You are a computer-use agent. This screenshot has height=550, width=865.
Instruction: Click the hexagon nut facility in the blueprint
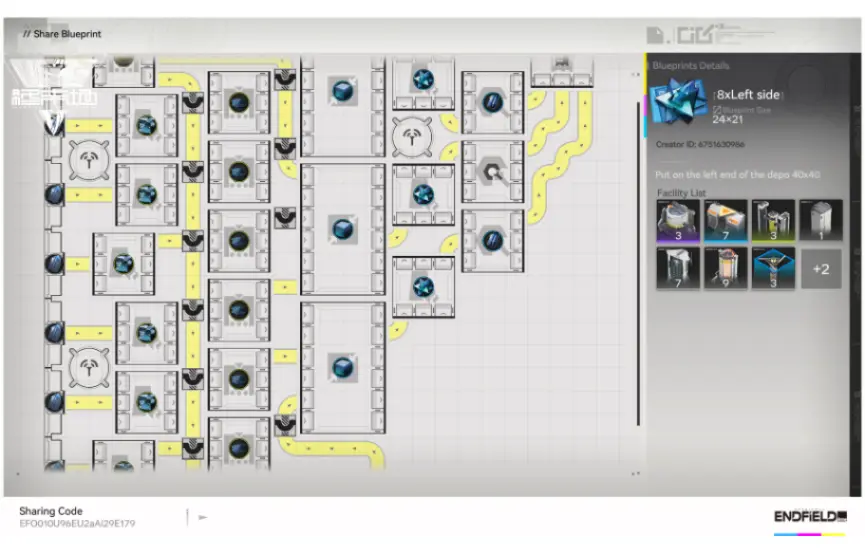(x=493, y=172)
